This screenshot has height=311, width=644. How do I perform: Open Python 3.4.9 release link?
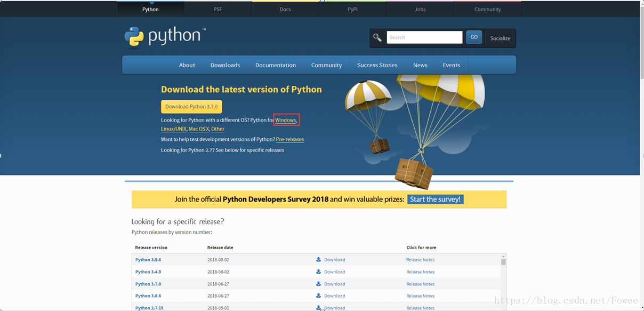tap(148, 272)
